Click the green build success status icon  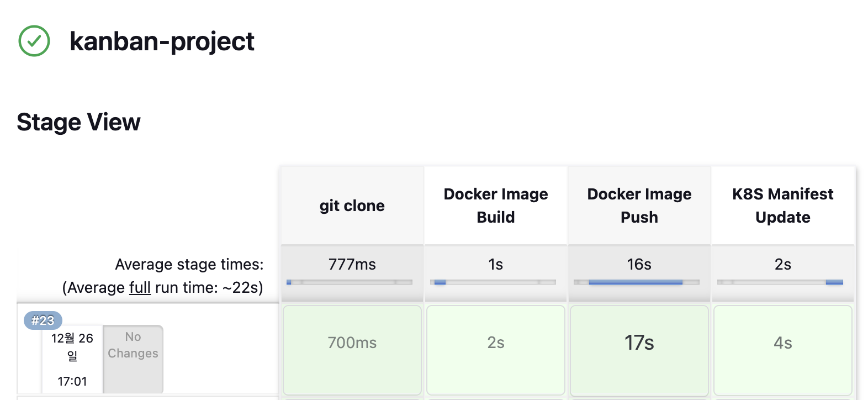point(34,41)
